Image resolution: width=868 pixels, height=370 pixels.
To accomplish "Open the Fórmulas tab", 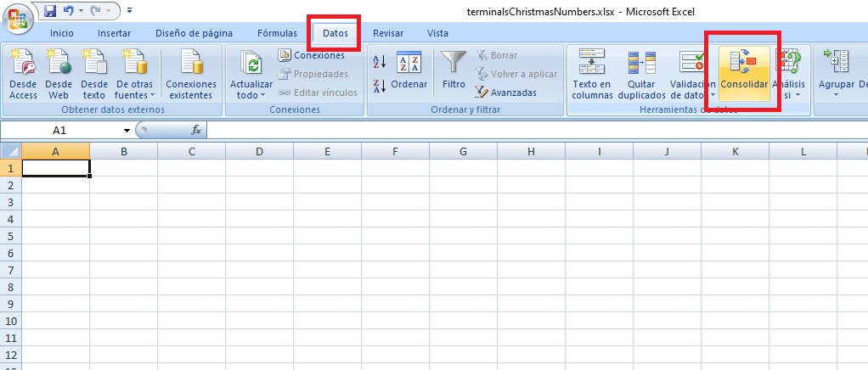I will (x=277, y=33).
